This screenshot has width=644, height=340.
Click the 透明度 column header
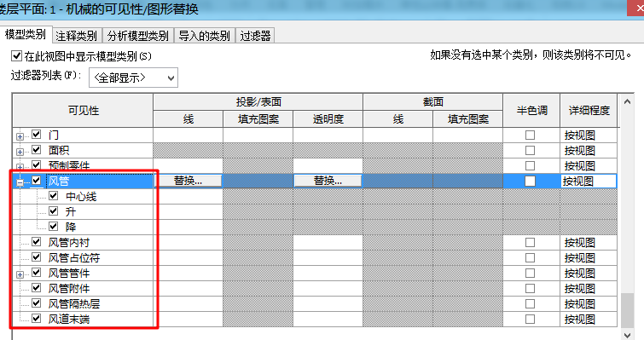coord(328,119)
